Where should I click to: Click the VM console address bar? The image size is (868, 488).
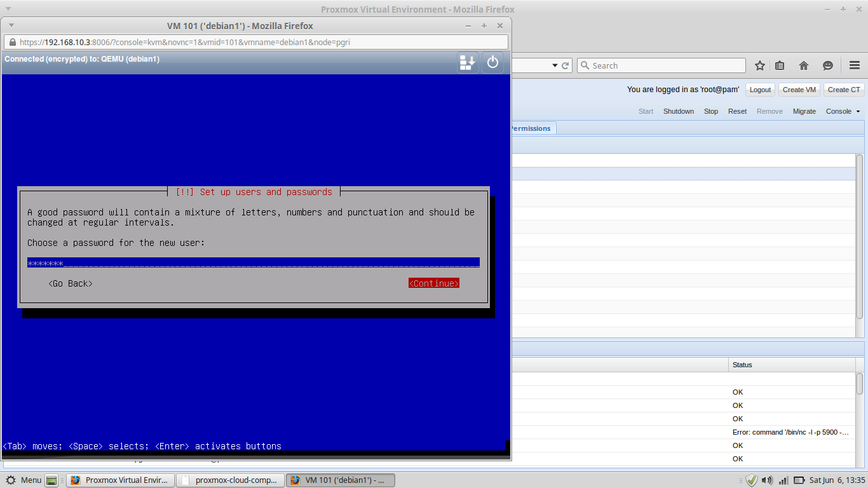256,42
